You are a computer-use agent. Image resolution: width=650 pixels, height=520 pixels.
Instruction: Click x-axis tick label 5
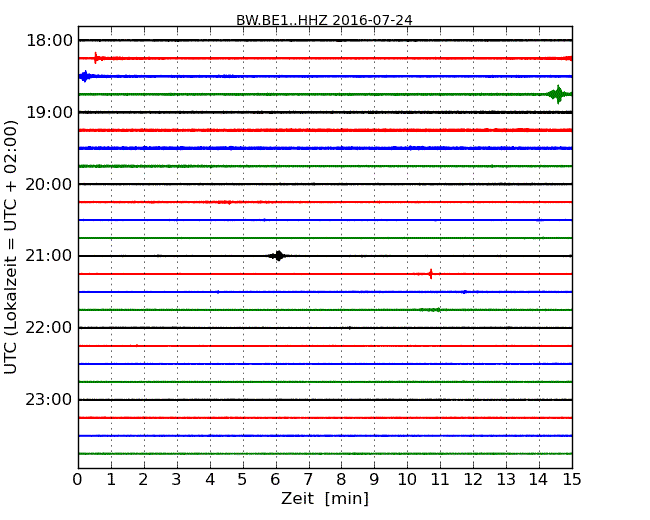(243, 479)
